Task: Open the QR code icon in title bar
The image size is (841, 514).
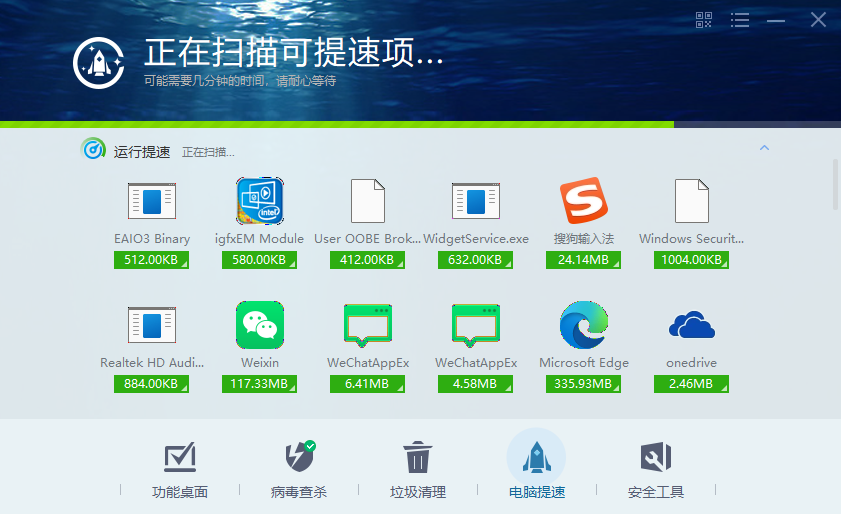Action: [703, 20]
